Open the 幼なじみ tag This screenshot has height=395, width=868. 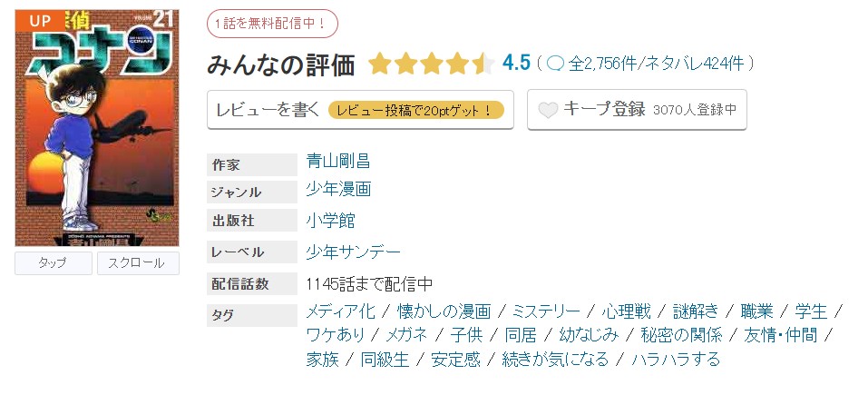[589, 334]
